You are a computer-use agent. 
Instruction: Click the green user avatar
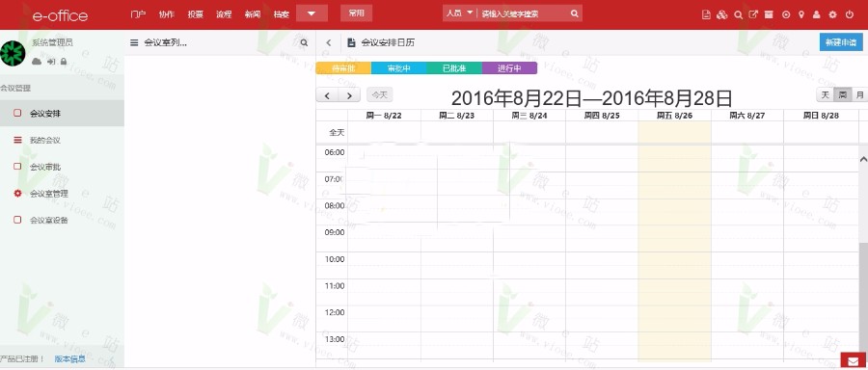click(x=13, y=53)
